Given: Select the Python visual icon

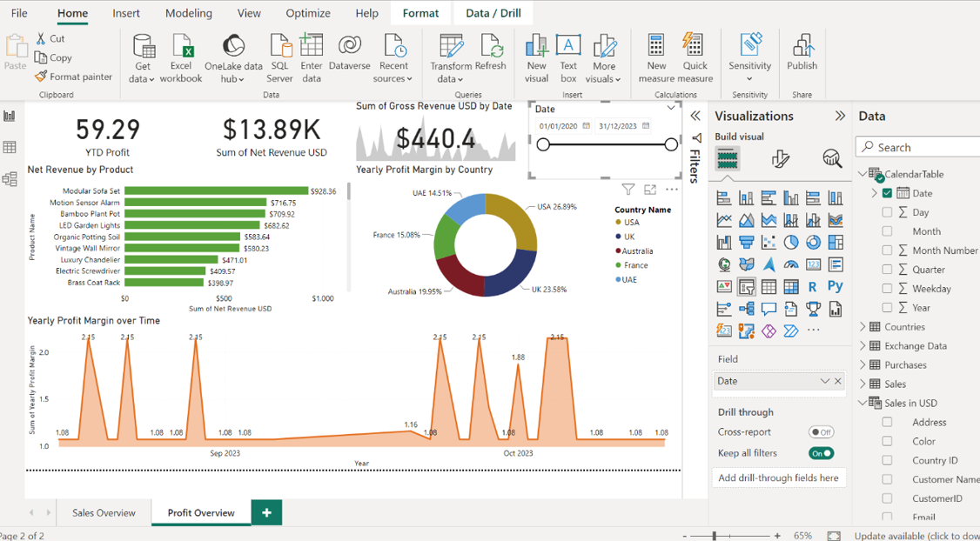Looking at the screenshot, I should coord(835,286).
